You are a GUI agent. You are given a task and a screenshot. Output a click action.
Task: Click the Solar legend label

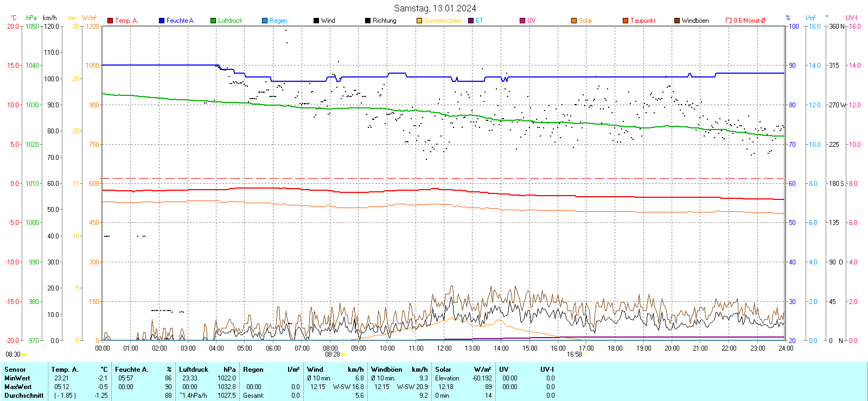[x=585, y=21]
